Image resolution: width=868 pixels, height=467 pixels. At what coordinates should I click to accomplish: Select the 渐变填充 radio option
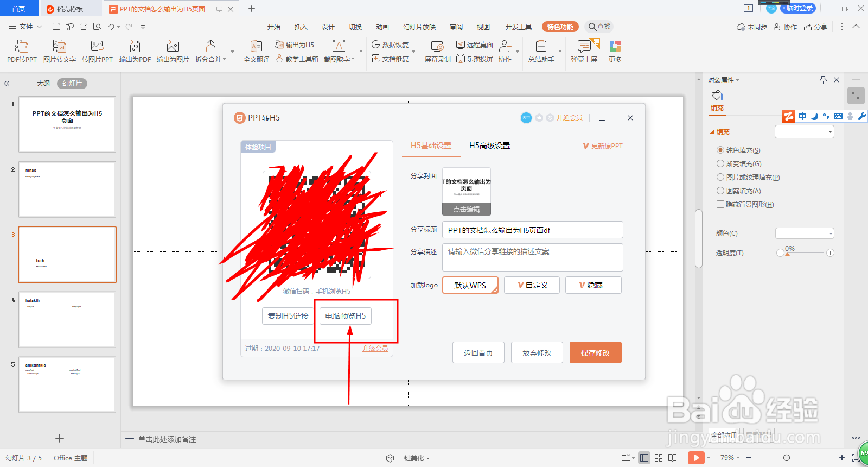tap(720, 163)
